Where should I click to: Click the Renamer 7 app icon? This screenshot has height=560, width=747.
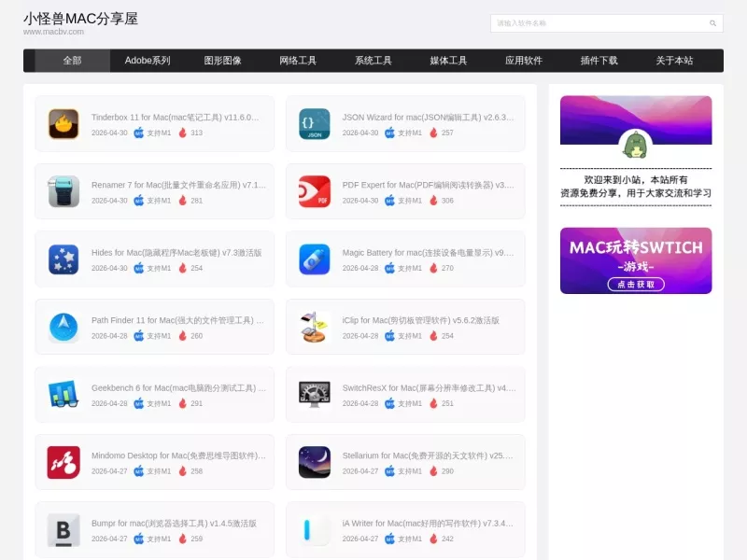point(63,191)
